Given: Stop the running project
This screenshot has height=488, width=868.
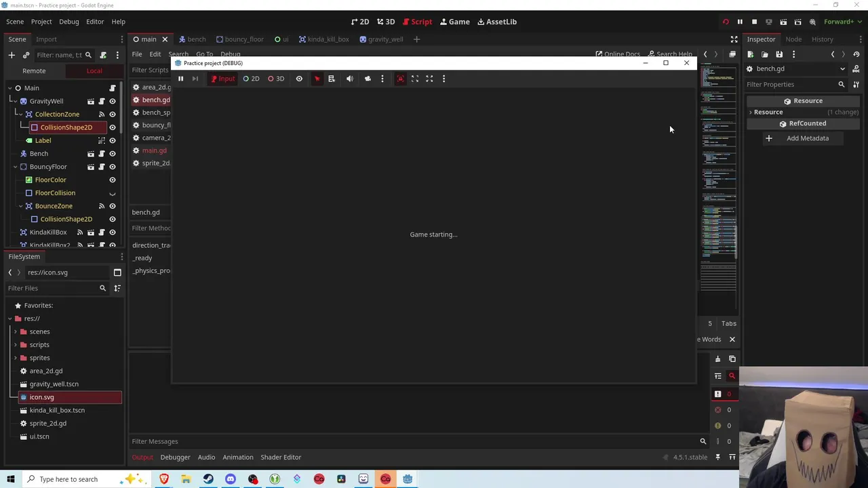Looking at the screenshot, I should [x=754, y=22].
